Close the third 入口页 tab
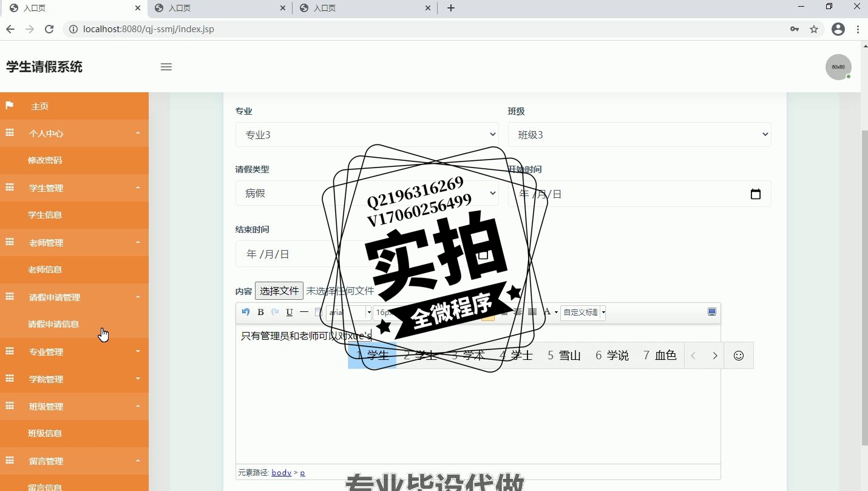This screenshot has width=868, height=491. point(429,8)
